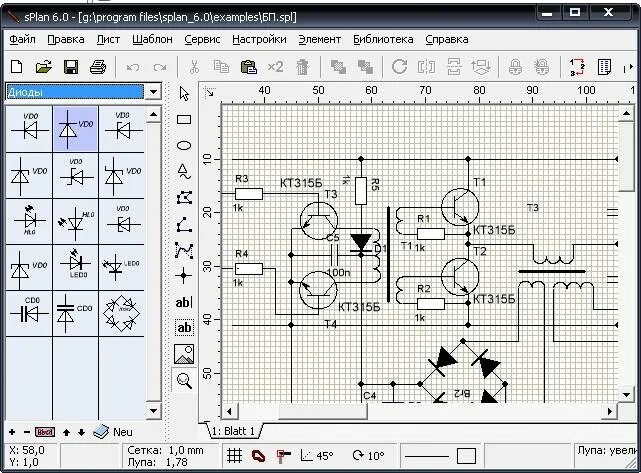Select the magnifier zoom tool
The width and height of the screenshot is (641, 473).
(x=184, y=381)
